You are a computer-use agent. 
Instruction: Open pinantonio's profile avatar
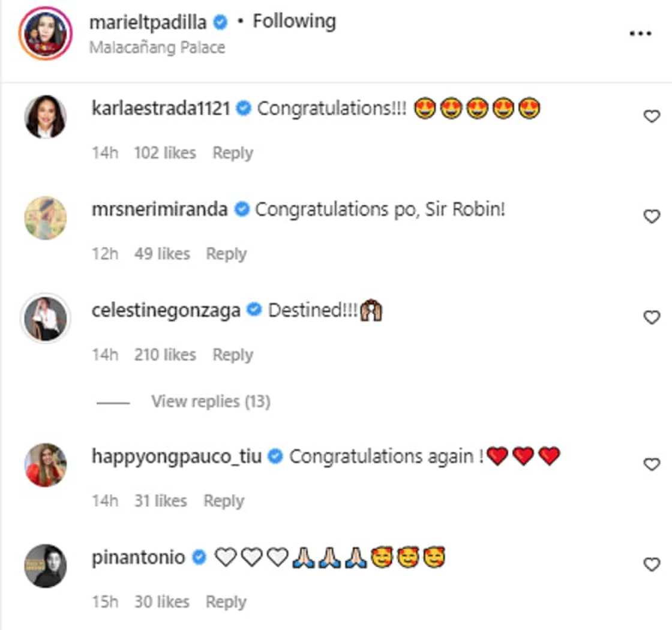pos(46,566)
